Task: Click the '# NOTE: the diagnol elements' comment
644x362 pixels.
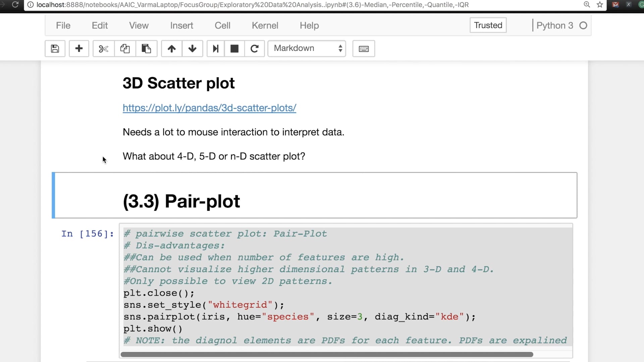Action: [x=345, y=341]
